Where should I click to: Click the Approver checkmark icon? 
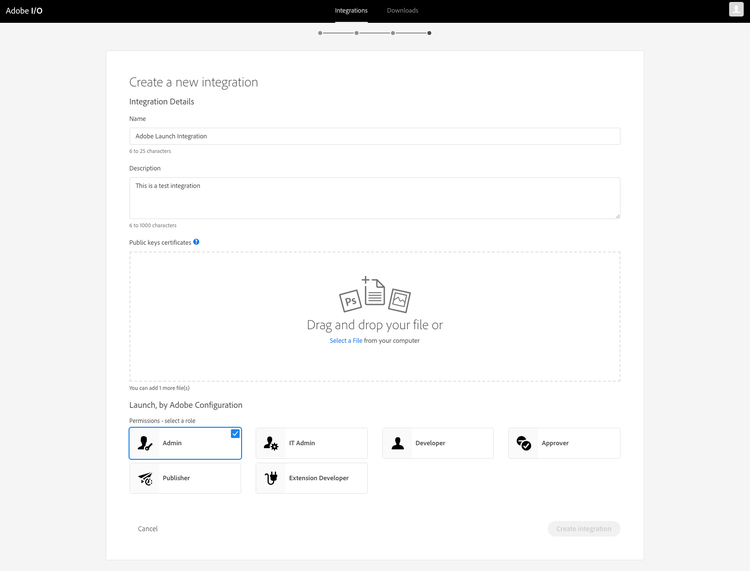point(524,443)
